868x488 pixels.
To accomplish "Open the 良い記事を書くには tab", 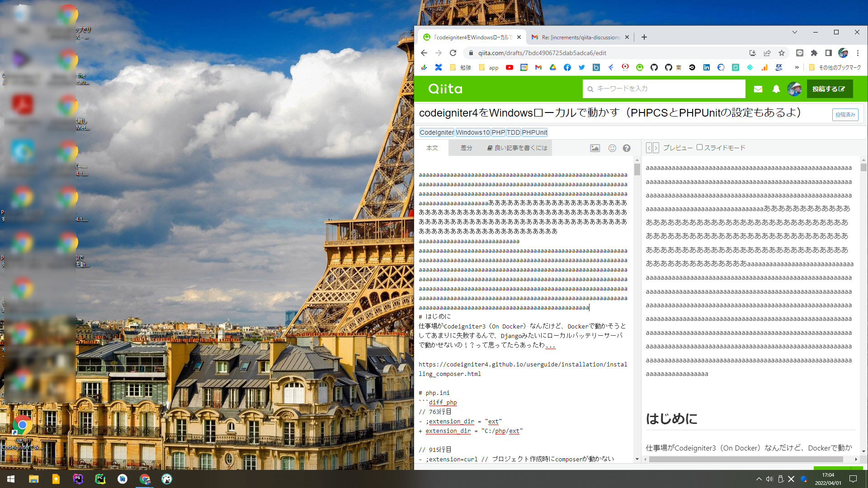I will point(517,148).
